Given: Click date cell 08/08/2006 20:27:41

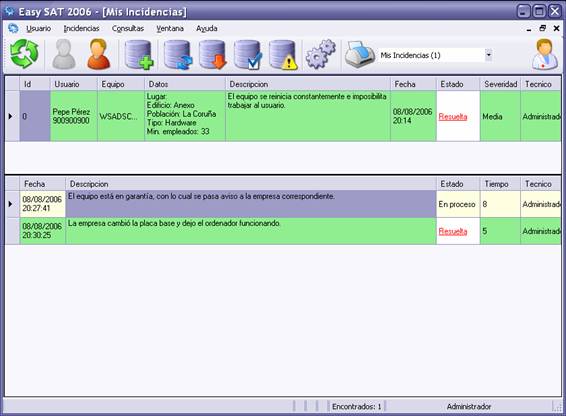Looking at the screenshot, I should tap(43, 204).
